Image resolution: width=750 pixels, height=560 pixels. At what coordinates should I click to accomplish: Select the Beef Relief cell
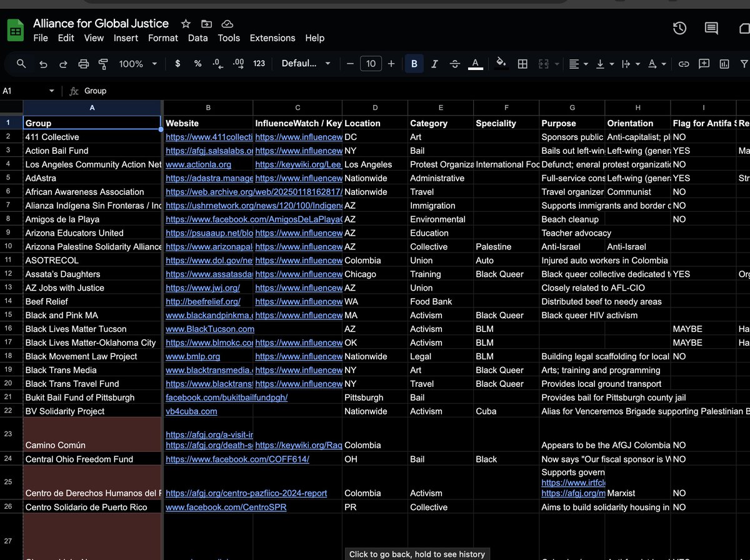click(92, 302)
